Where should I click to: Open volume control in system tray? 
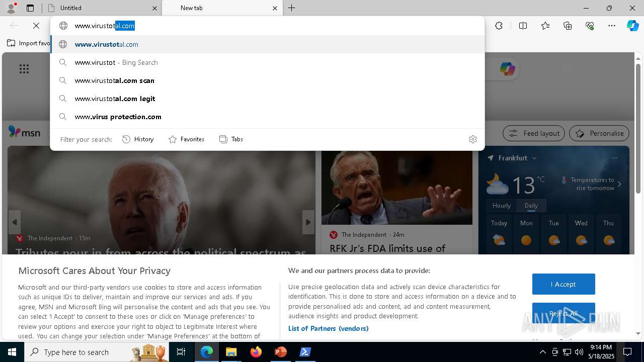tap(579, 352)
